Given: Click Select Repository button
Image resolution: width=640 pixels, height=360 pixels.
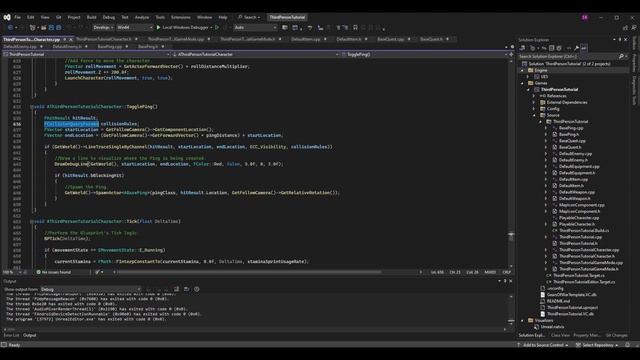Looking at the screenshot, I should pos(597,345).
